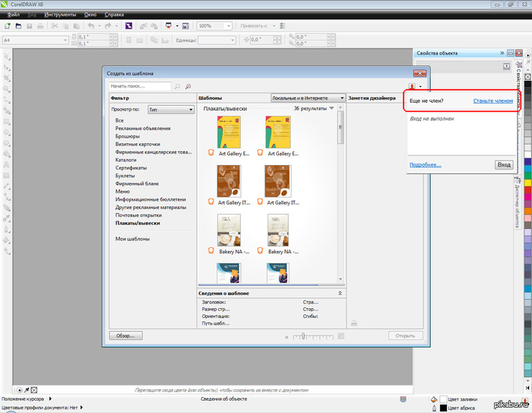Image resolution: width=532 pixels, height=413 pixels.
Task: Click the Redo arrow icon
Action: tap(108, 26)
